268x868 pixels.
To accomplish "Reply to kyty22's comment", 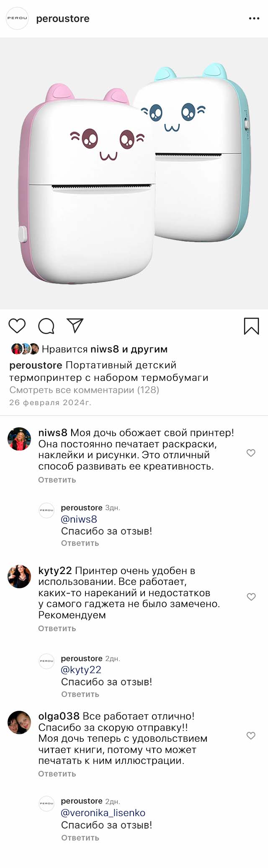I will click(x=57, y=628).
